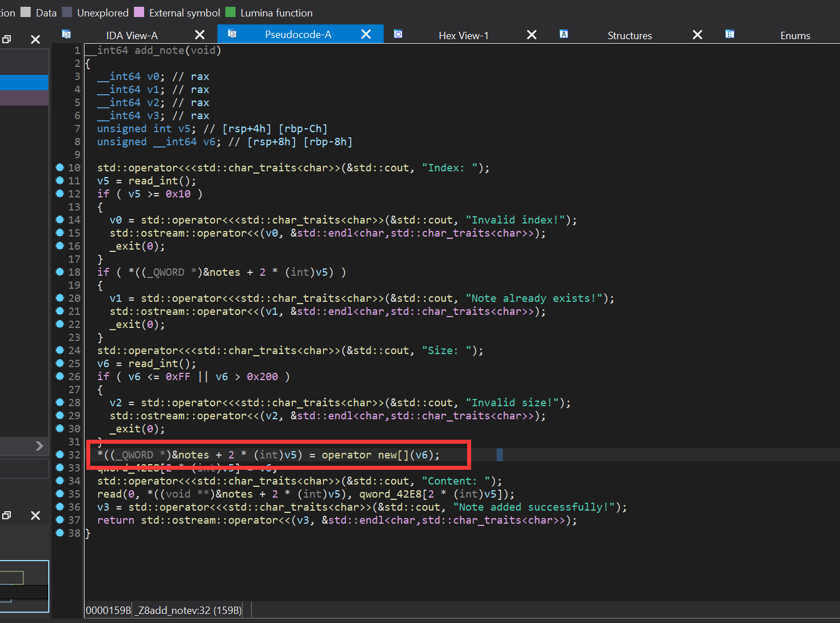Screen dimensions: 840x623
Task: Click read_int call on line 11
Action: click(x=153, y=181)
